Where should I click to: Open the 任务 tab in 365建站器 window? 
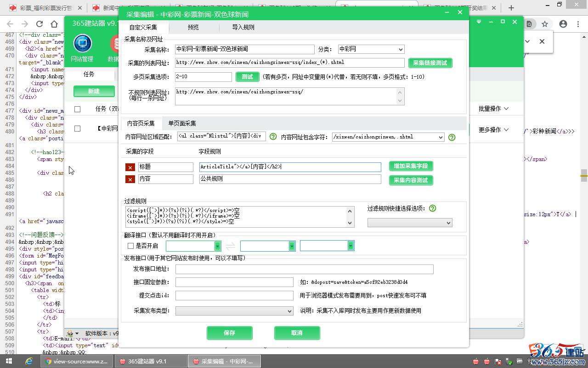pyautogui.click(x=89, y=74)
